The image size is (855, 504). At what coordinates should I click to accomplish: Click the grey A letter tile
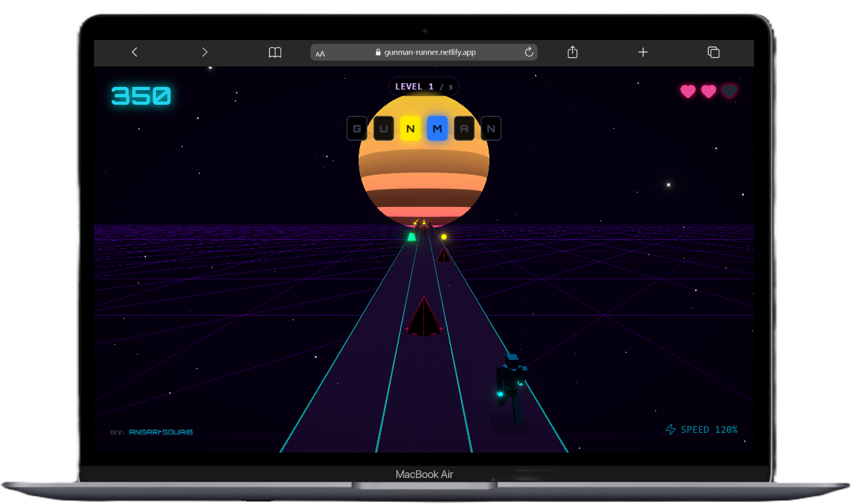click(x=464, y=129)
